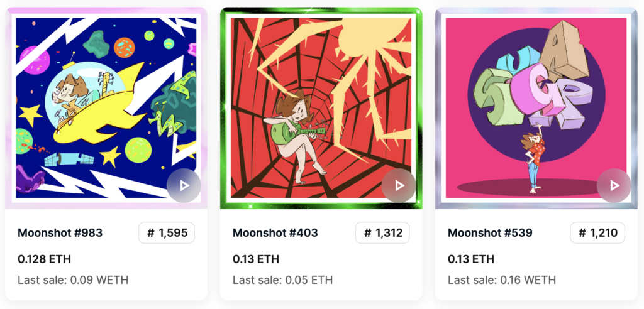Click the Last sale: 0.05 ETH text
This screenshot has height=309, width=644.
point(282,279)
